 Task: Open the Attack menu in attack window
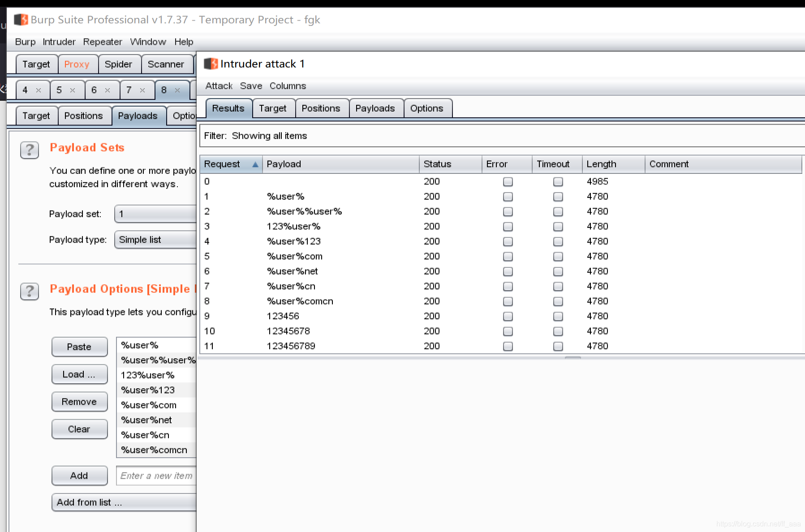(x=219, y=86)
